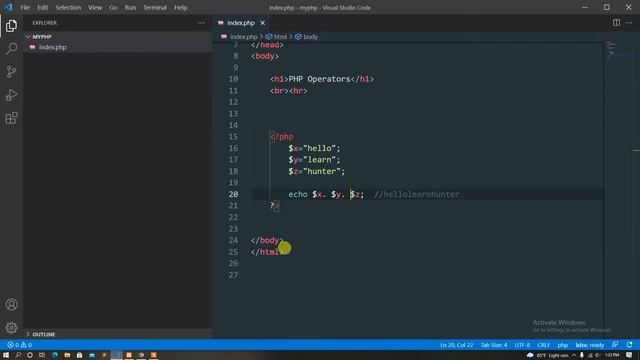Click the PHP file icon on index.php tab
This screenshot has height=360, width=640.
(x=221, y=23)
